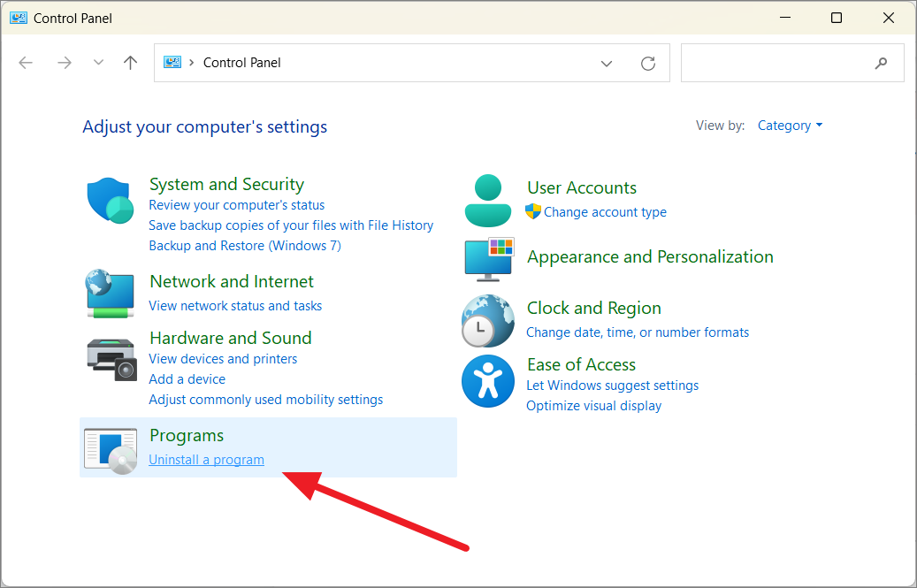The image size is (917, 588).
Task: Open View network status and tasks
Action: click(235, 306)
